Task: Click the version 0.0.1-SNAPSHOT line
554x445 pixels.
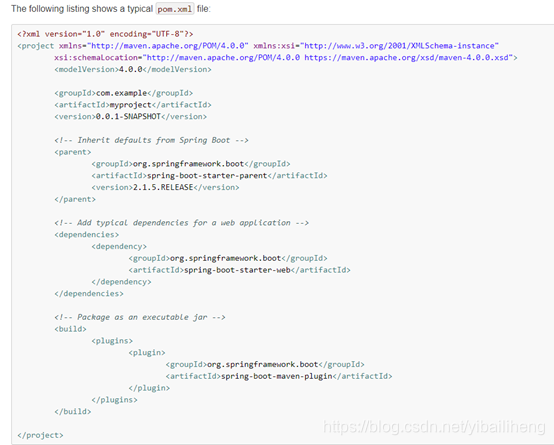Action: [130, 116]
